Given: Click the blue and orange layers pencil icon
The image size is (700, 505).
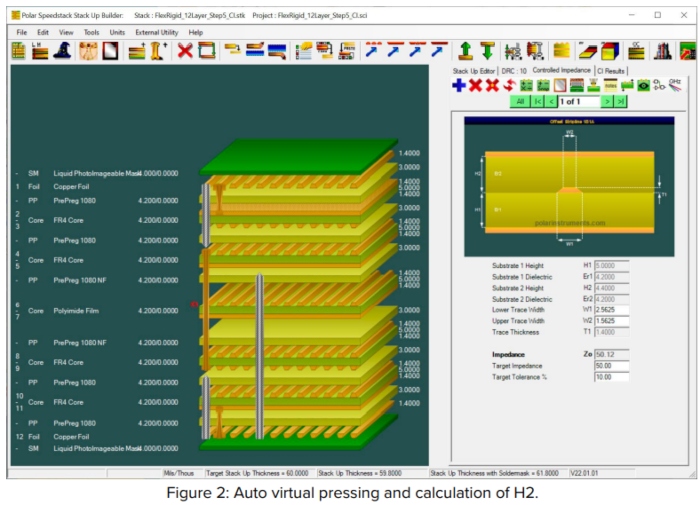Looking at the screenshot, I should click(x=255, y=50).
